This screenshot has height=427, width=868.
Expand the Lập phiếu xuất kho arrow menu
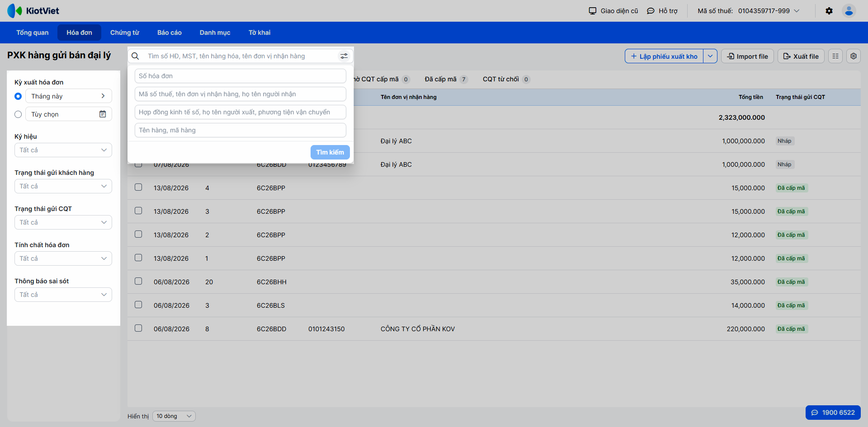pyautogui.click(x=710, y=56)
